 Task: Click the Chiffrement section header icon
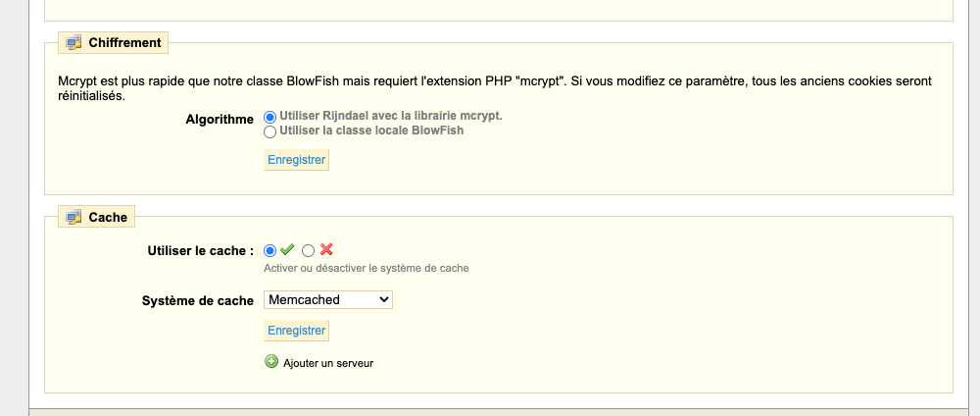tap(73, 43)
